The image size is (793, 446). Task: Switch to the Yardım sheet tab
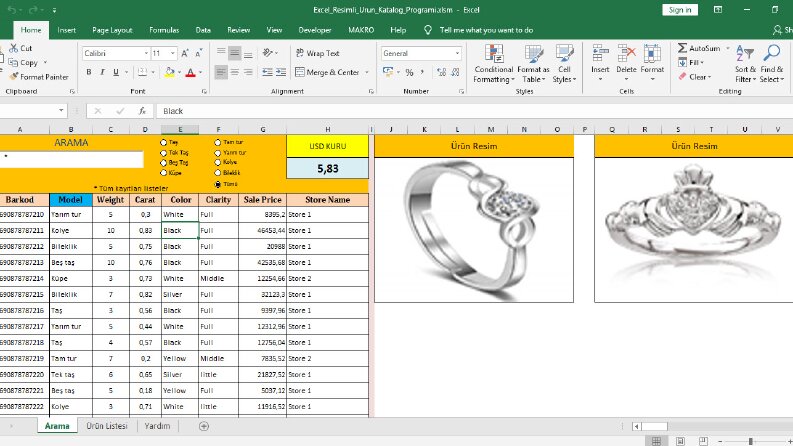coord(157,426)
